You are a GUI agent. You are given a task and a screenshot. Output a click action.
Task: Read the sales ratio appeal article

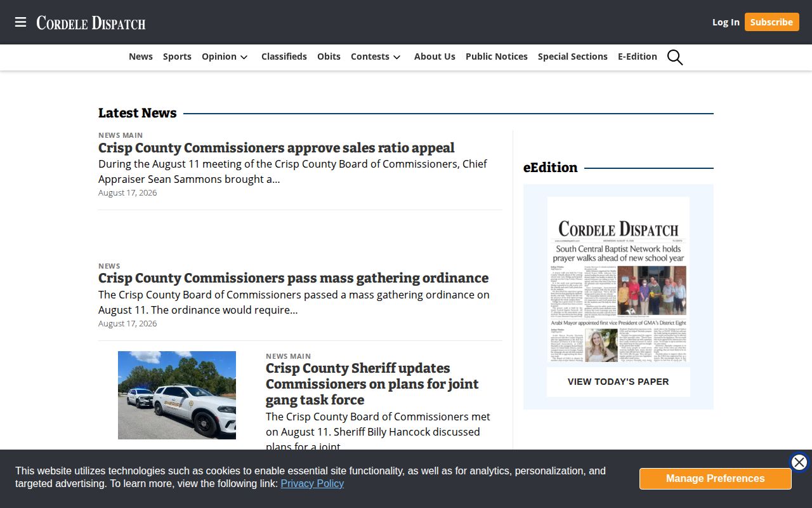(277, 148)
